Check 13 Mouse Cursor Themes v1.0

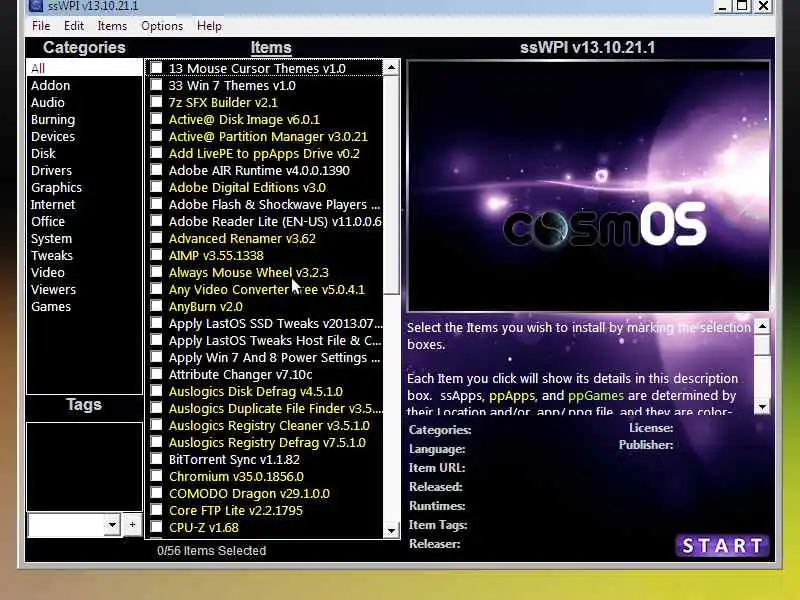(x=156, y=68)
